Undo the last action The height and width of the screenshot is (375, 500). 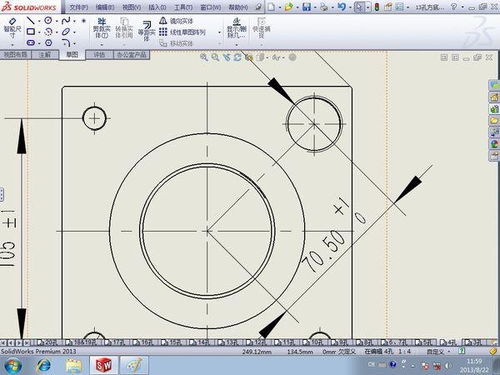point(341,7)
